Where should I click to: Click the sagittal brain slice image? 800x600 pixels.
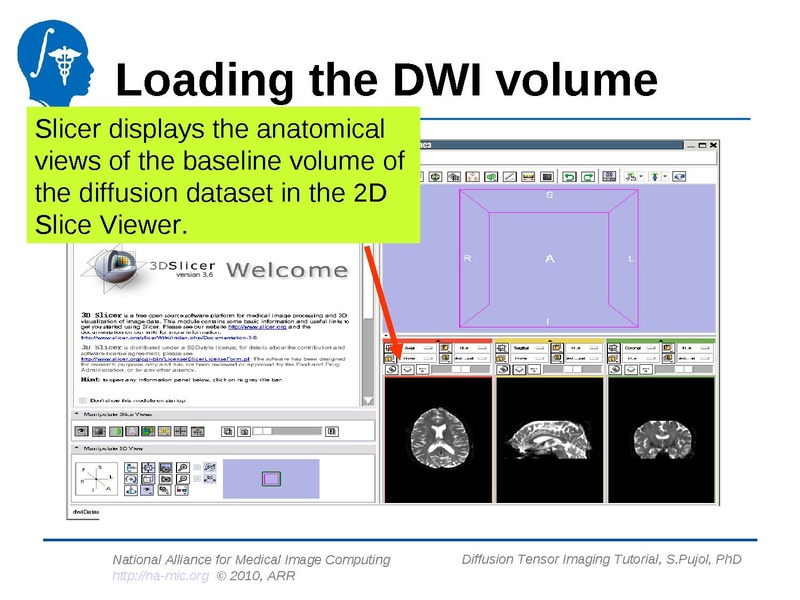[x=549, y=439]
